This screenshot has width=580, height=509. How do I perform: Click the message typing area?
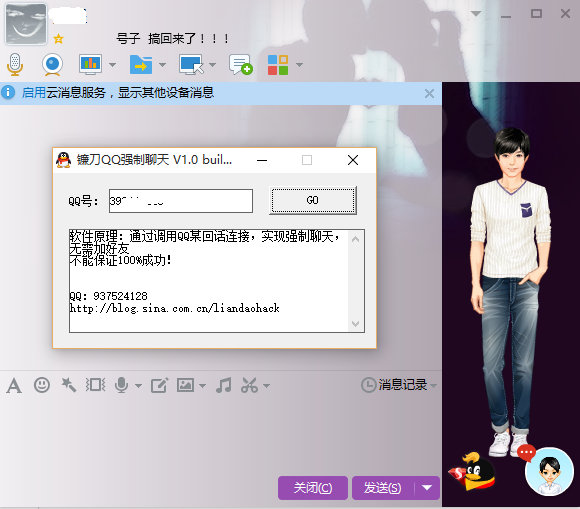[221, 436]
